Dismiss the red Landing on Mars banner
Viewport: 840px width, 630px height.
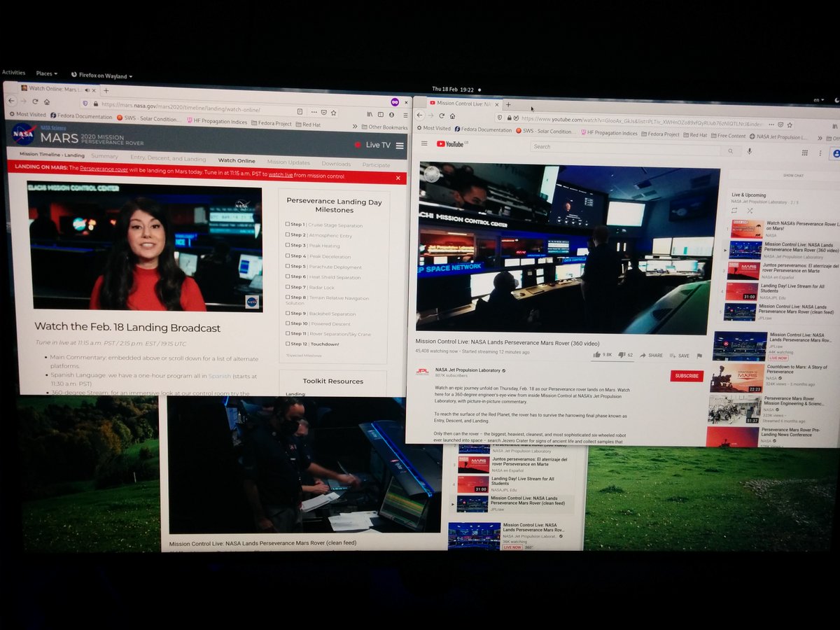pos(398,178)
